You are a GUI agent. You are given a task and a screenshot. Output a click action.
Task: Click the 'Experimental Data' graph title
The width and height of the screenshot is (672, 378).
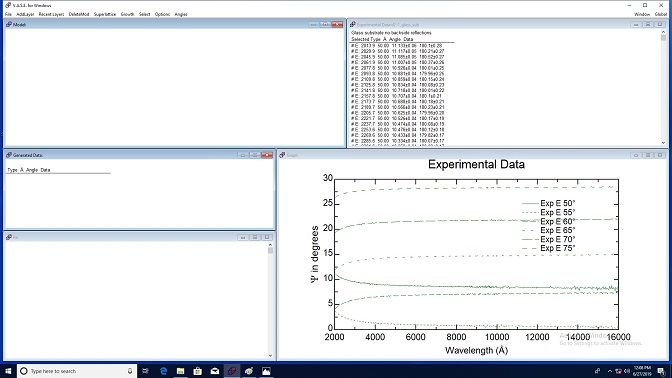pyautogui.click(x=476, y=165)
